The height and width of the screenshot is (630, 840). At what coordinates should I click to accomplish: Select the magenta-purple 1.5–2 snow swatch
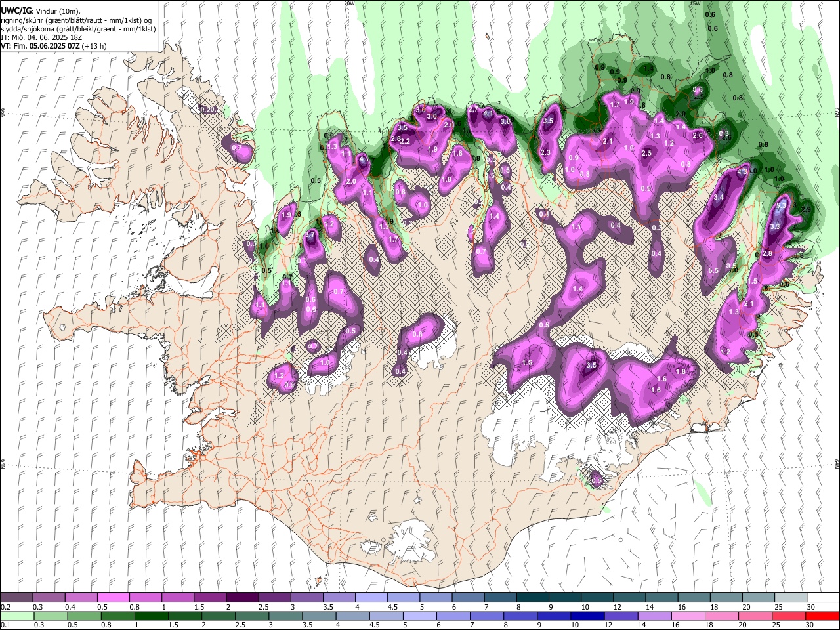click(209, 598)
